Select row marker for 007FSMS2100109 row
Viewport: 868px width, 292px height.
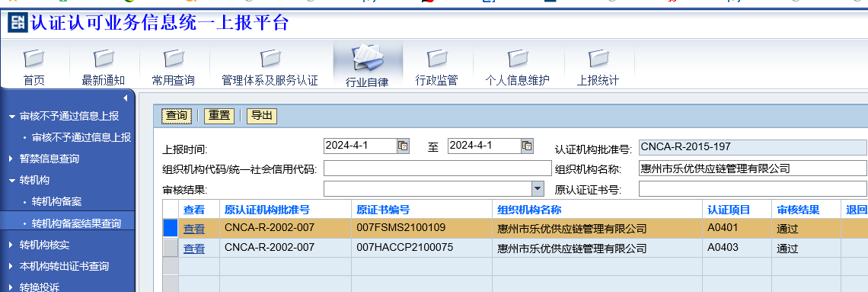point(171,228)
